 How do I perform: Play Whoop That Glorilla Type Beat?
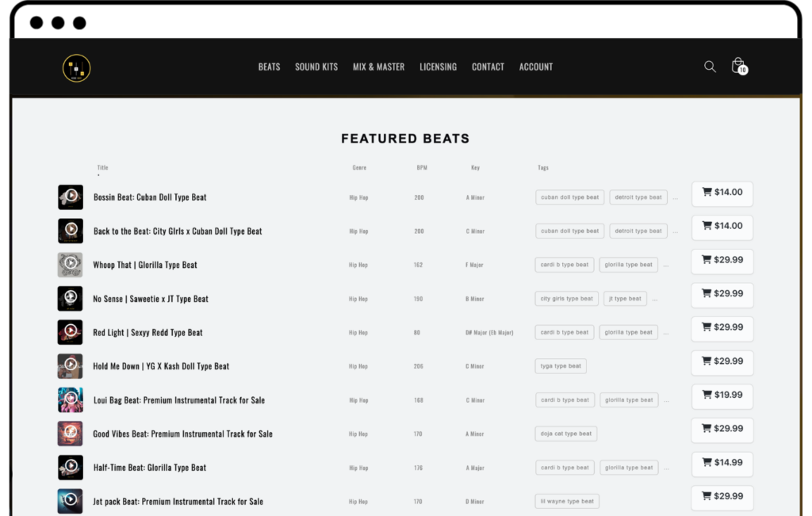[70, 265]
